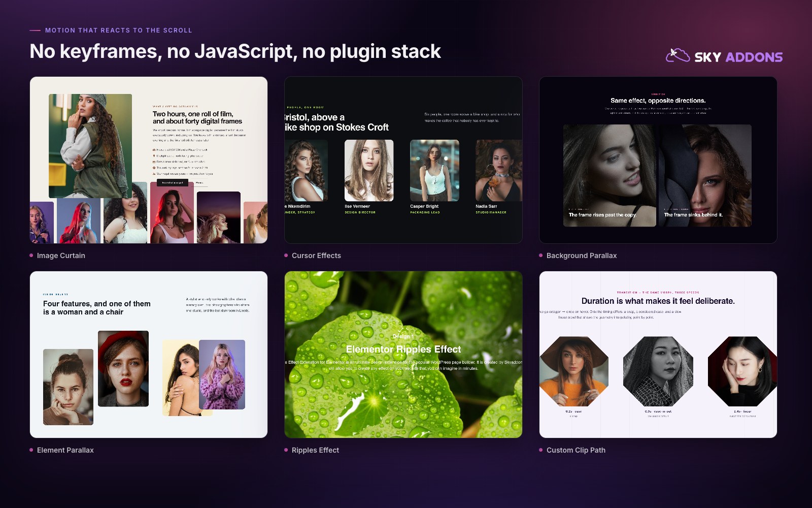This screenshot has height=508, width=812.
Task: Select Ilse Vermeer portrait photo
Action: coord(369,170)
